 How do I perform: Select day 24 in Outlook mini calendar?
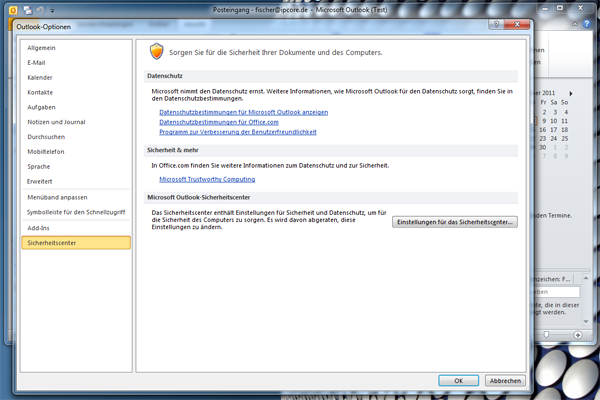click(553, 139)
